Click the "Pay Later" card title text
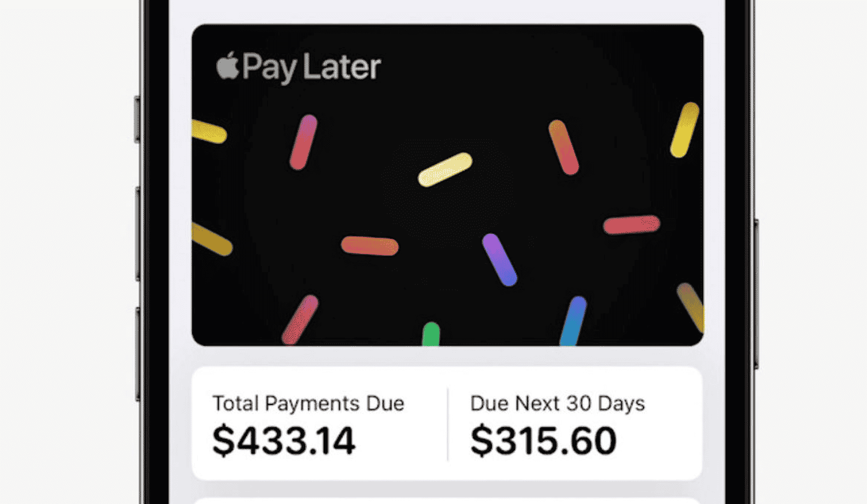This screenshot has height=504, width=867. coord(311,68)
